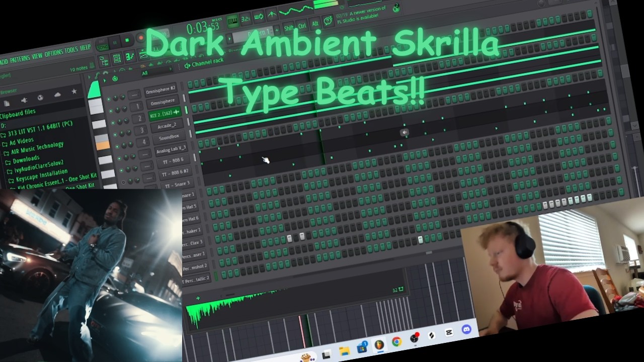Viewport: 644px width, 362px height.
Task: Open the All channel filter dropdown
Action: (157, 72)
